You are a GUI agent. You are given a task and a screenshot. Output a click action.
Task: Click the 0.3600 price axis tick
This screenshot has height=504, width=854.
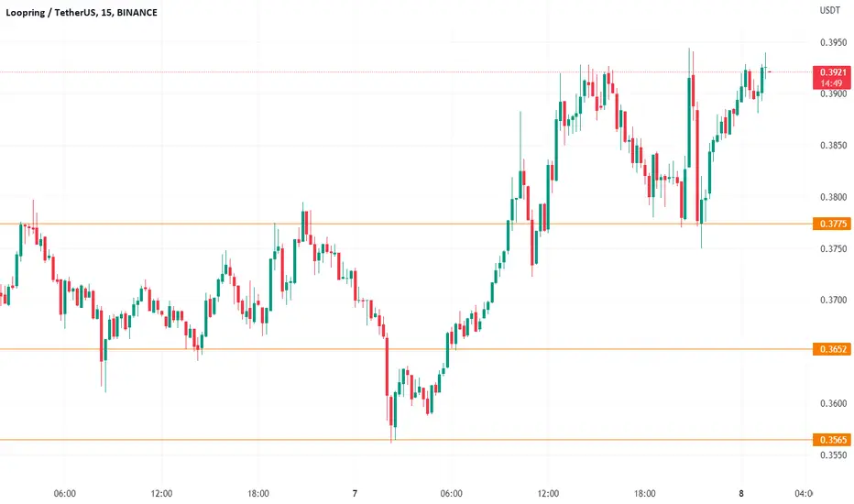(833, 404)
